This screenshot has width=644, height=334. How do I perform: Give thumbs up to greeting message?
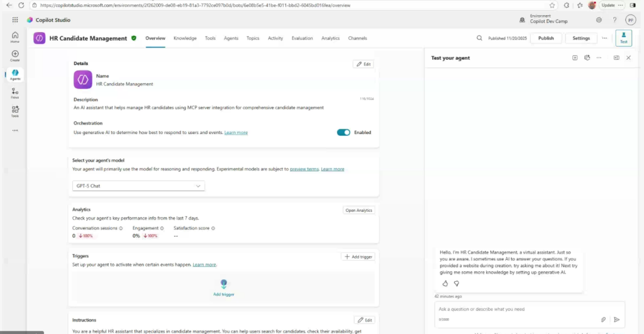tap(445, 284)
